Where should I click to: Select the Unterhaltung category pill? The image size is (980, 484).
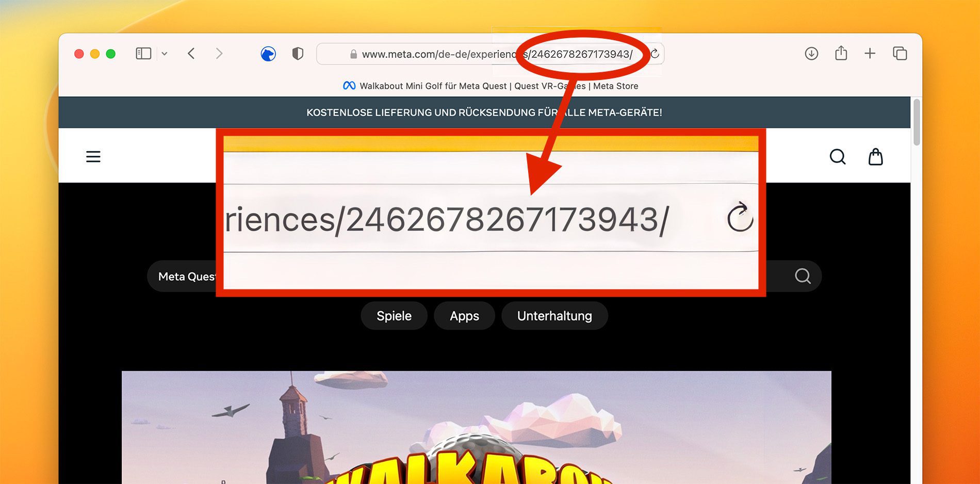[554, 316]
